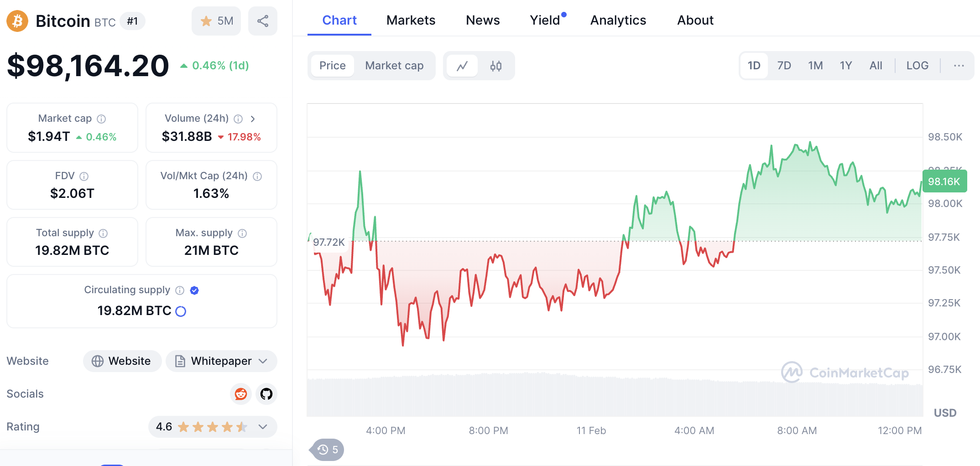Click the 8:00 PM time axis label

(x=488, y=430)
